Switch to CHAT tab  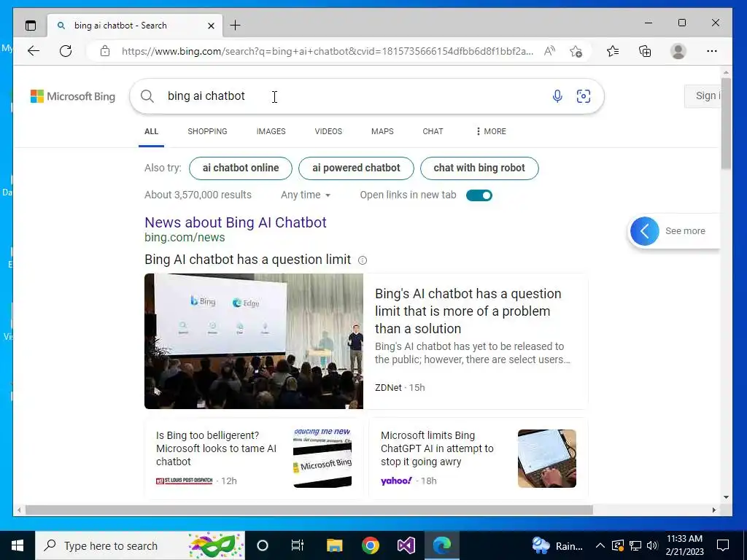point(433,131)
